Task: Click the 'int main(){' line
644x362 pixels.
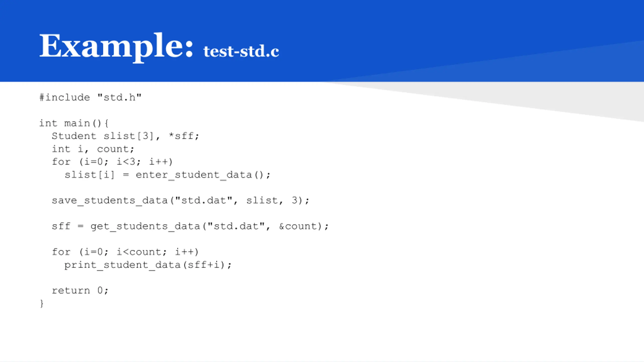Action: (74, 123)
